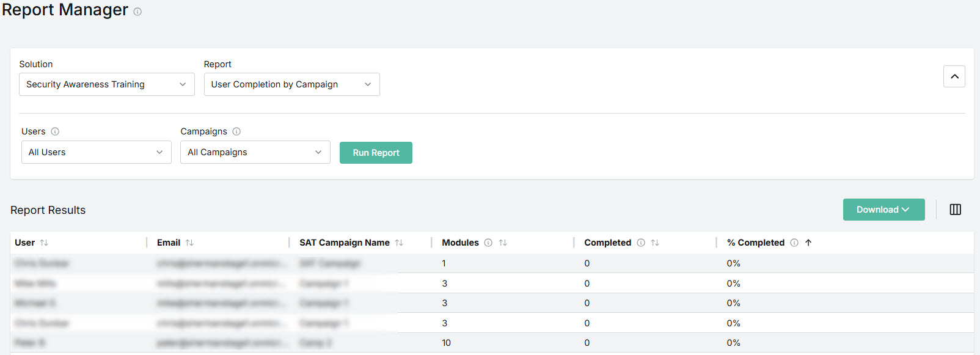
Task: Collapse the report filter panel
Action: click(954, 76)
